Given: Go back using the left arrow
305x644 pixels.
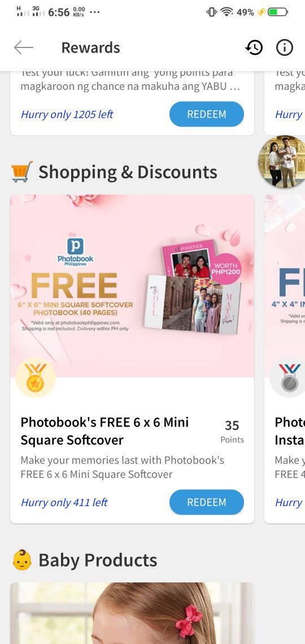Looking at the screenshot, I should tap(23, 47).
